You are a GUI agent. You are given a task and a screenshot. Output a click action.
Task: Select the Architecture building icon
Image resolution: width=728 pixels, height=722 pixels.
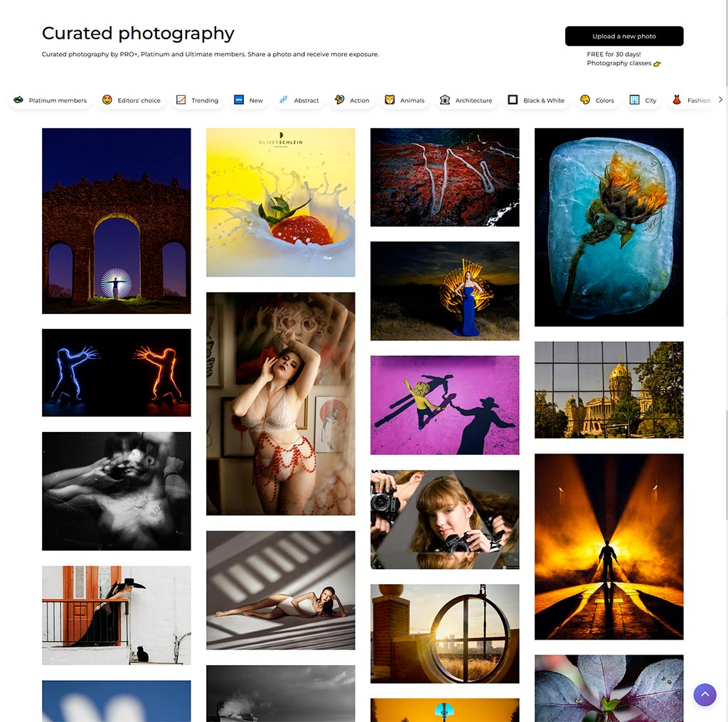click(445, 99)
